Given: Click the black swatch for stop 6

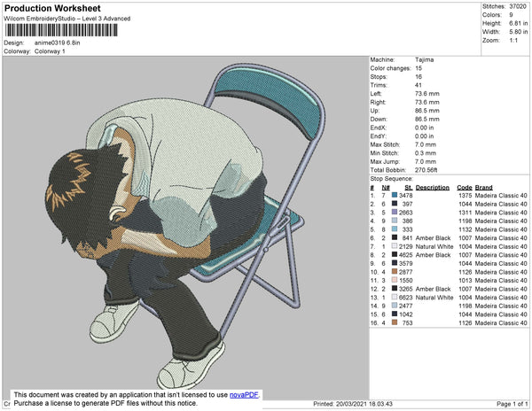Looking at the screenshot, I should click(x=395, y=238).
